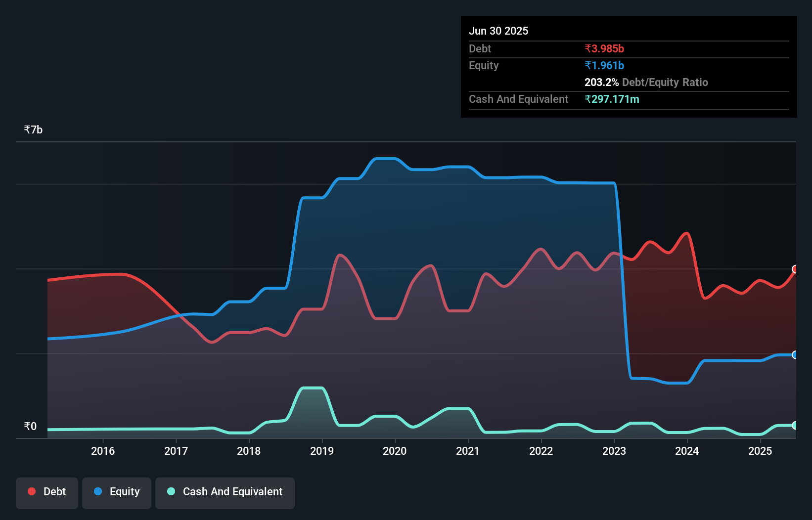Select the 2020 year label
Image resolution: width=812 pixels, height=520 pixels.
click(394, 451)
